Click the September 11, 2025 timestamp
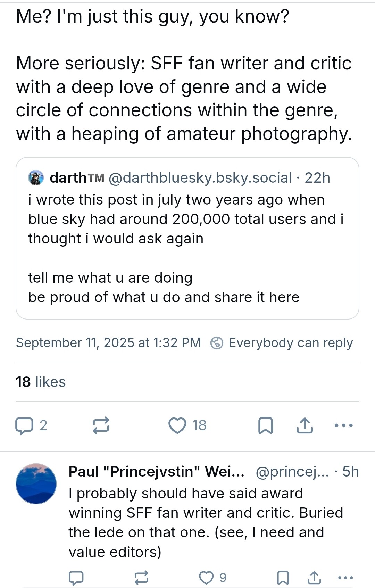The width and height of the screenshot is (375, 588). 108,343
